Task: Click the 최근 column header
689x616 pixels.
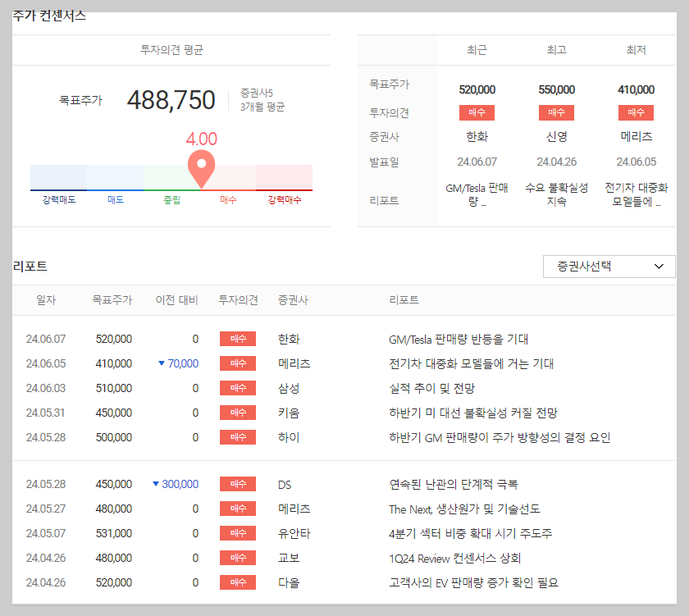Action: click(477, 50)
